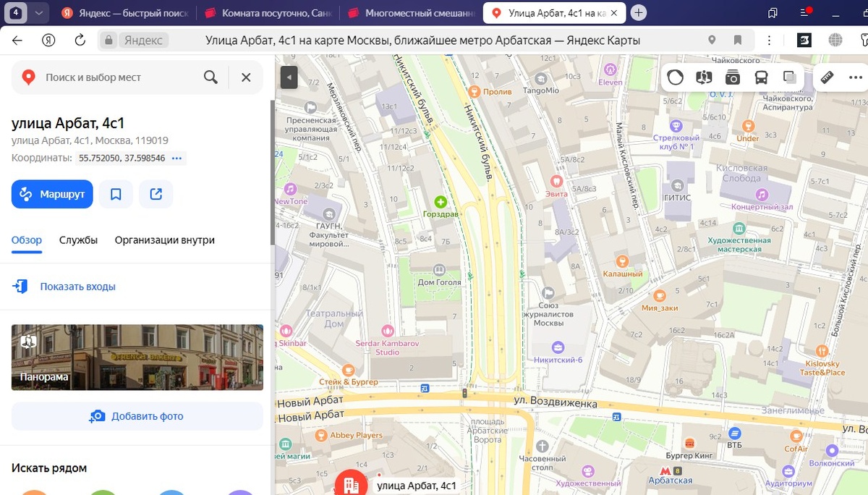Click the Никитский-6 map marker

coord(557,347)
